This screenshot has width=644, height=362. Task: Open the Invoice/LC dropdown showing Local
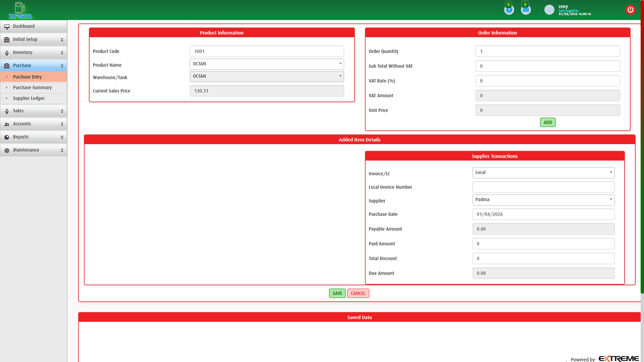click(x=610, y=173)
